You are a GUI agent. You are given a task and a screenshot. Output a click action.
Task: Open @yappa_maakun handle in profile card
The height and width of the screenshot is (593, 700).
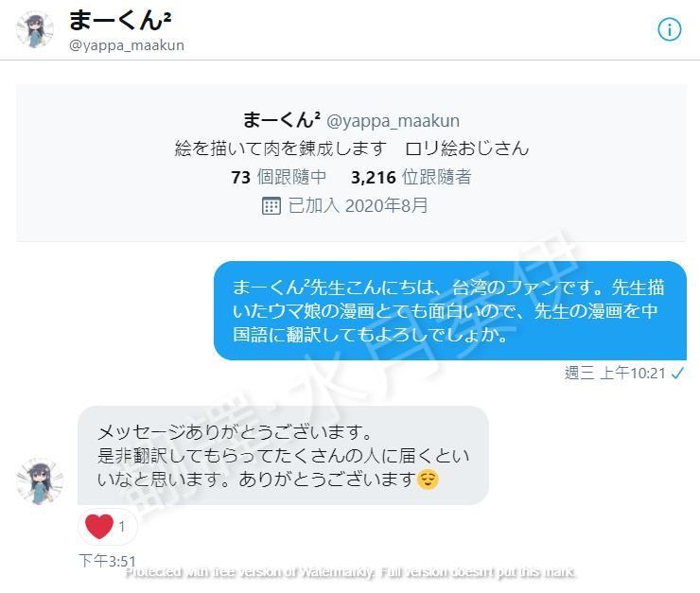click(x=393, y=121)
